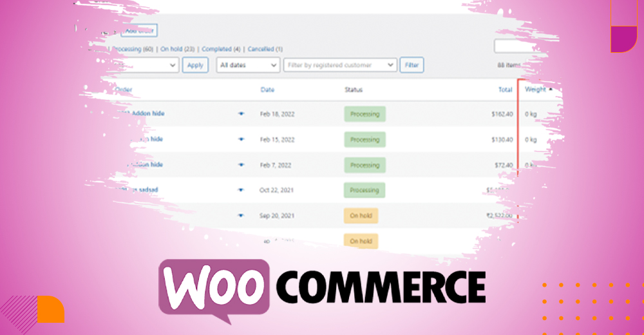Preview the Sep 20, 2021 order via eye icon
The image size is (644, 335).
tap(241, 215)
